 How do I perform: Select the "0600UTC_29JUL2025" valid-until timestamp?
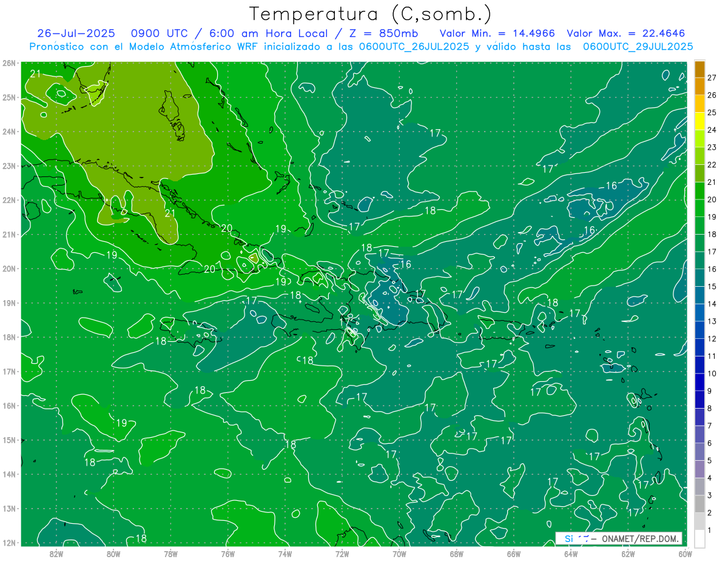point(638,46)
